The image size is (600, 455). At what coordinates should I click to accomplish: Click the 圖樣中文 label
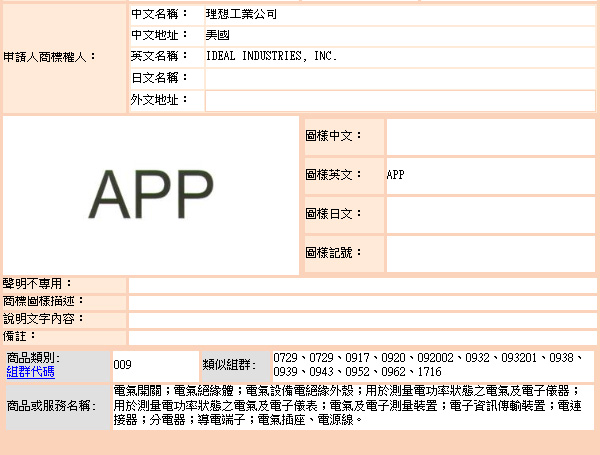(333, 136)
